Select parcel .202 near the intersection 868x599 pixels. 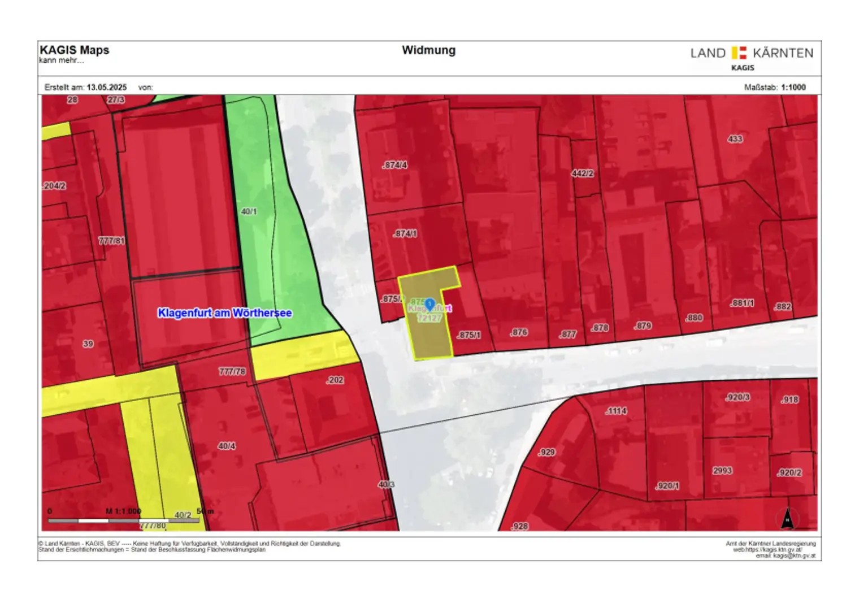coord(335,380)
